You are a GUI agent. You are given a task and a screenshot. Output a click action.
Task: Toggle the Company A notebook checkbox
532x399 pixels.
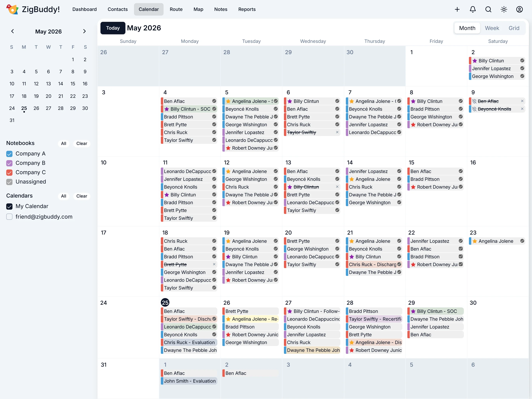[9, 154]
